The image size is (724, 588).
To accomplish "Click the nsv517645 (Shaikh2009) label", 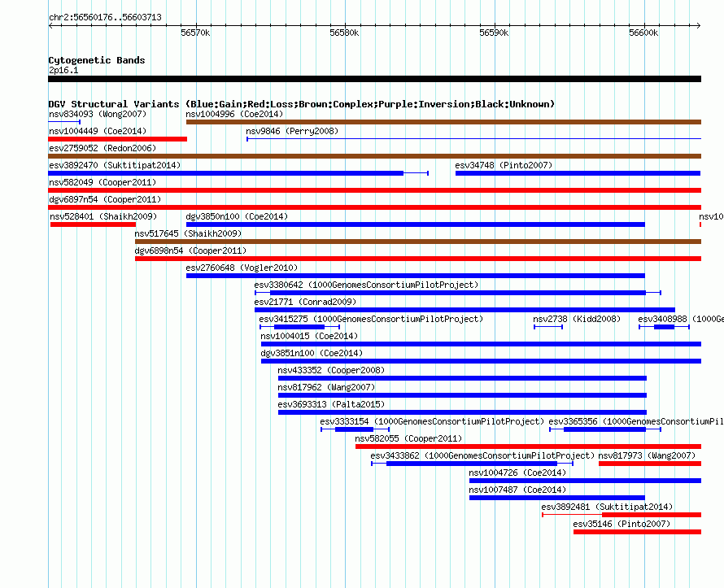I will [x=188, y=233].
